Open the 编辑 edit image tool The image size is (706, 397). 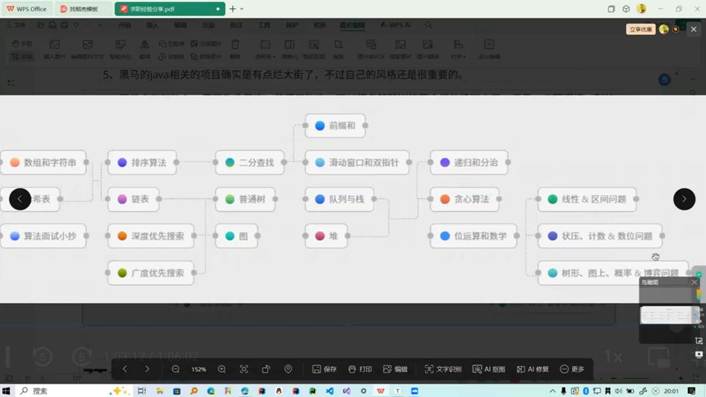click(395, 369)
